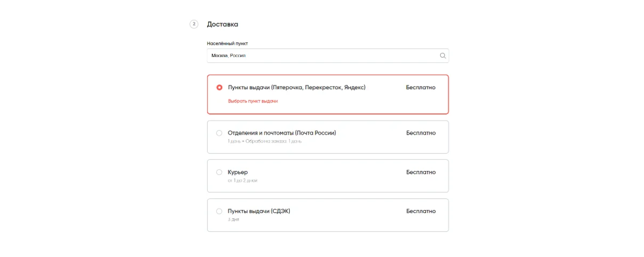This screenshot has width=644, height=257.
Task: Select Пункты выдачи (Пятерочка, Перекресток, Яндекс) radio
Action: [x=219, y=87]
